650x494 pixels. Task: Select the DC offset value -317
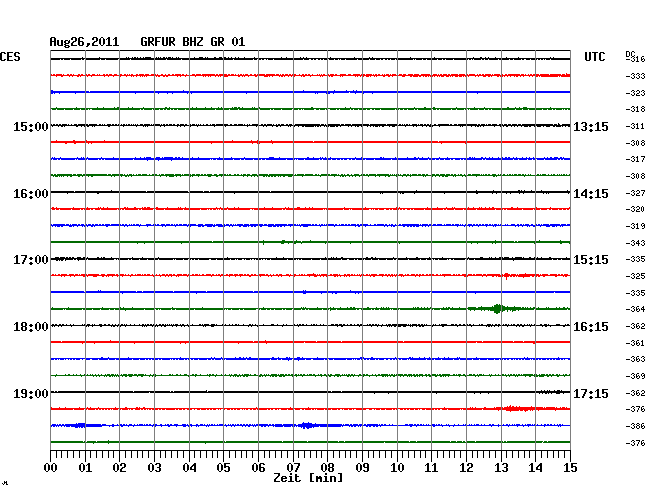click(635, 159)
